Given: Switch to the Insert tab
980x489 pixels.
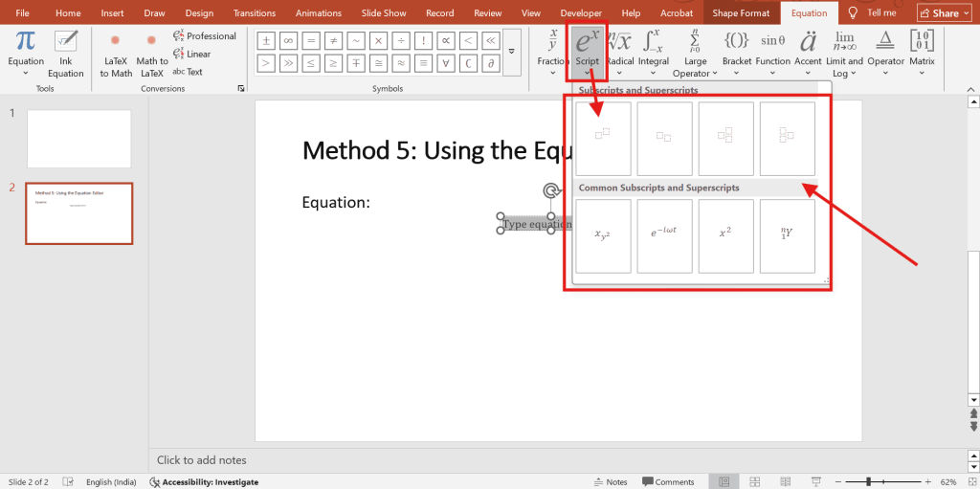Looking at the screenshot, I should pyautogui.click(x=112, y=13).
